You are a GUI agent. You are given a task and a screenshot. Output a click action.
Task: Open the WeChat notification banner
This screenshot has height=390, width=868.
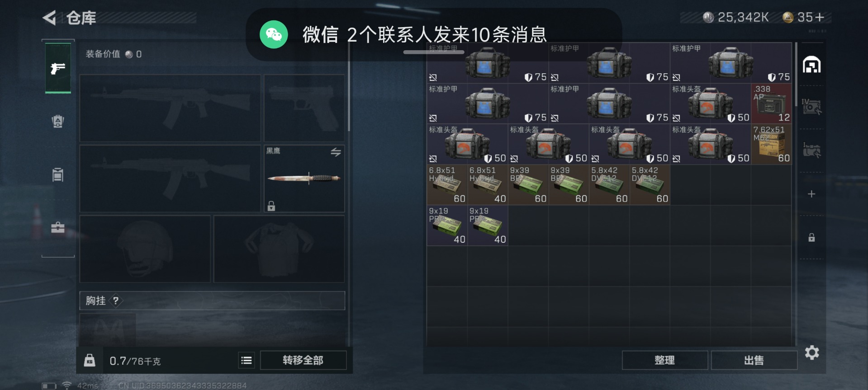pyautogui.click(x=434, y=34)
